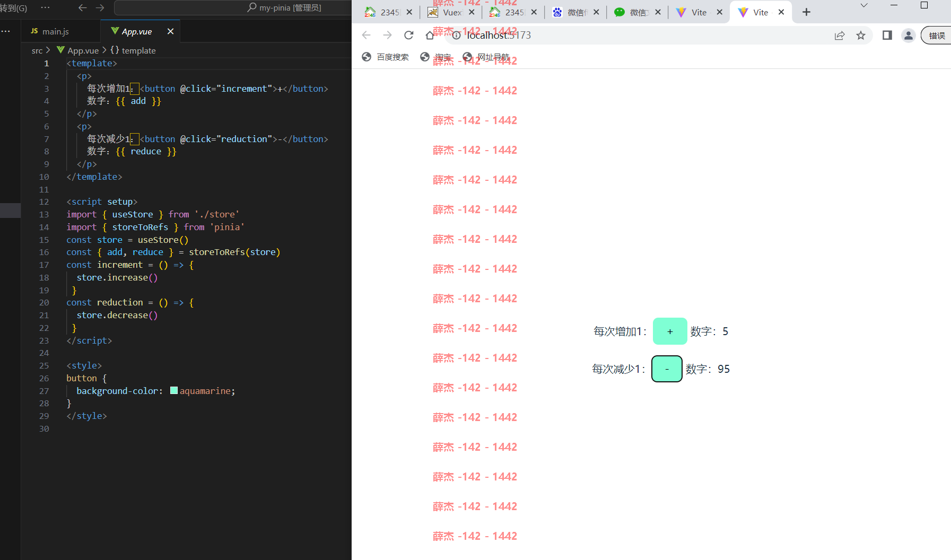Click the src breadcrumb segment

click(37, 50)
